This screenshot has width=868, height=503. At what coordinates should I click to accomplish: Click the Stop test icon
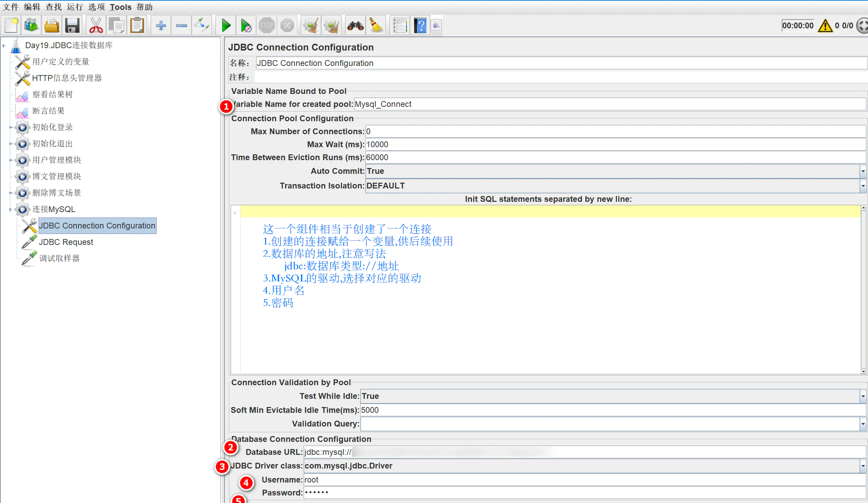point(266,26)
